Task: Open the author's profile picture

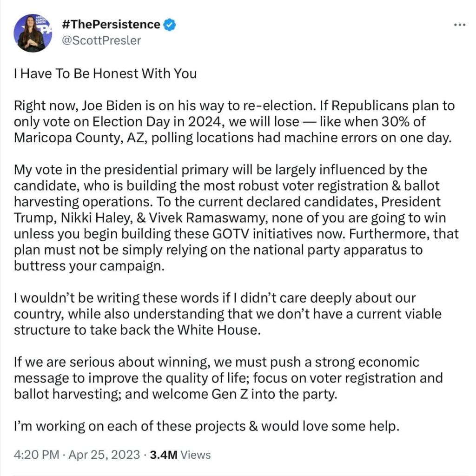Action: [x=32, y=33]
